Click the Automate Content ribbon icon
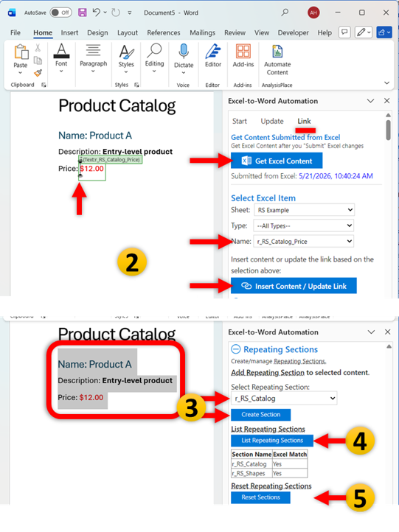Viewport: 399px width, 532px height. coord(277,52)
